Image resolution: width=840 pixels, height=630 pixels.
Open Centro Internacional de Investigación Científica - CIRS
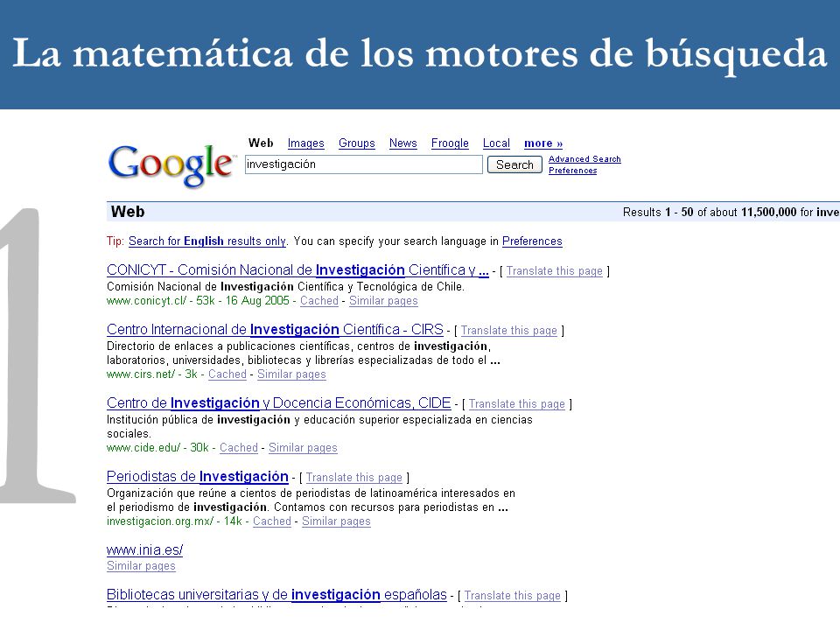pyautogui.click(x=275, y=330)
